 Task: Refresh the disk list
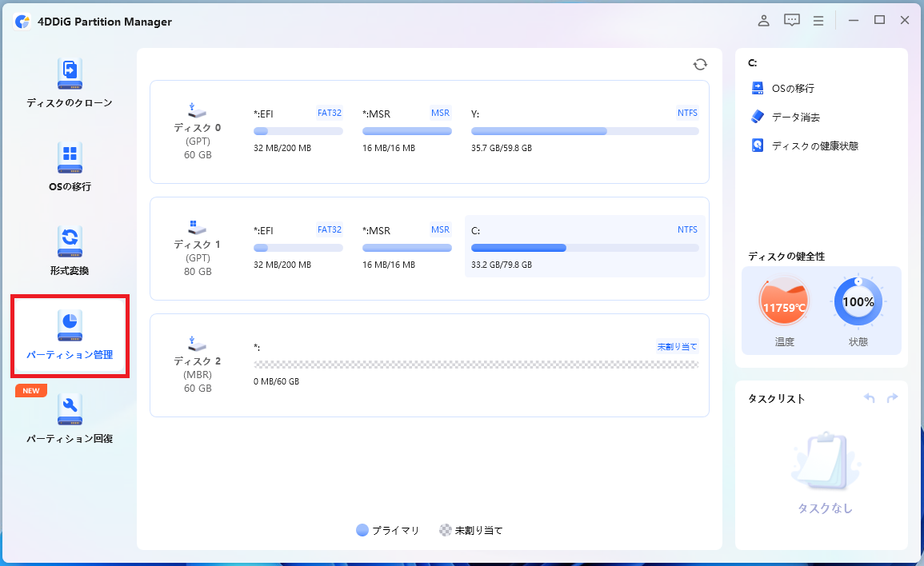[x=700, y=64]
